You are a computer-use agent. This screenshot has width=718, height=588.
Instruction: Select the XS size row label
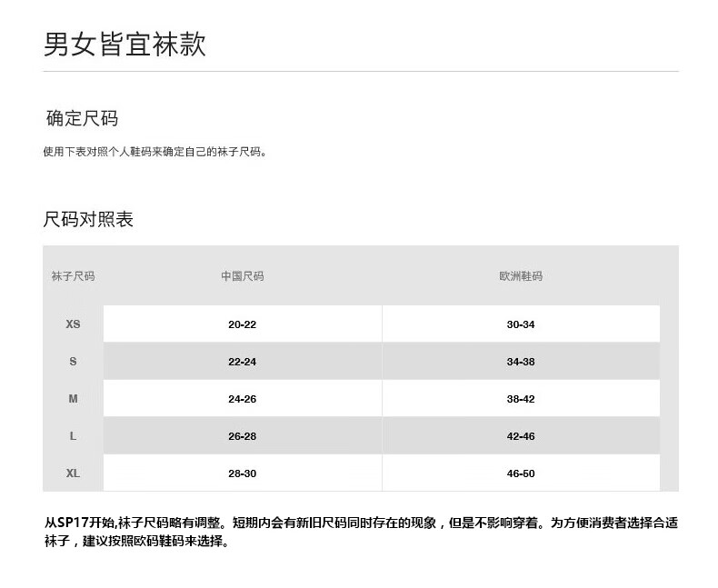[73, 324]
